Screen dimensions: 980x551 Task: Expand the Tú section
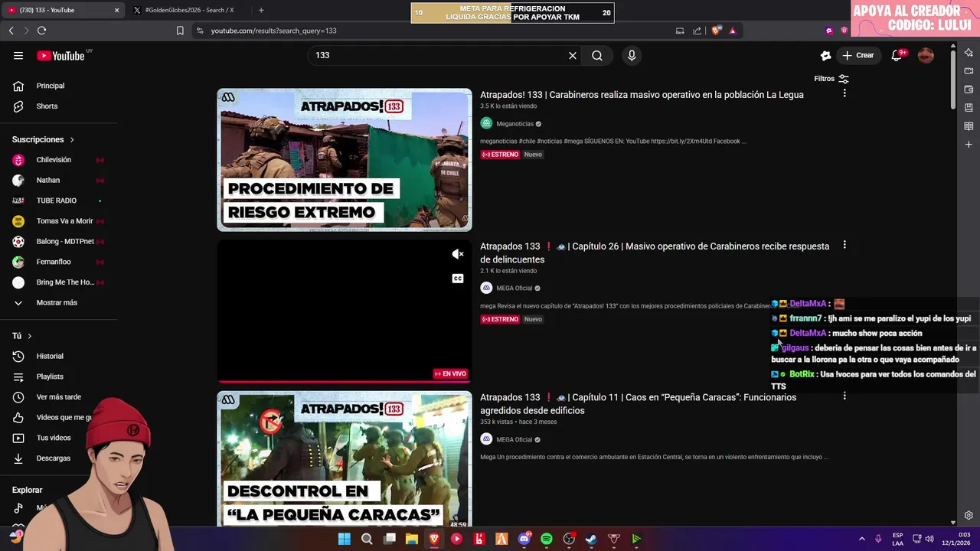(x=22, y=336)
